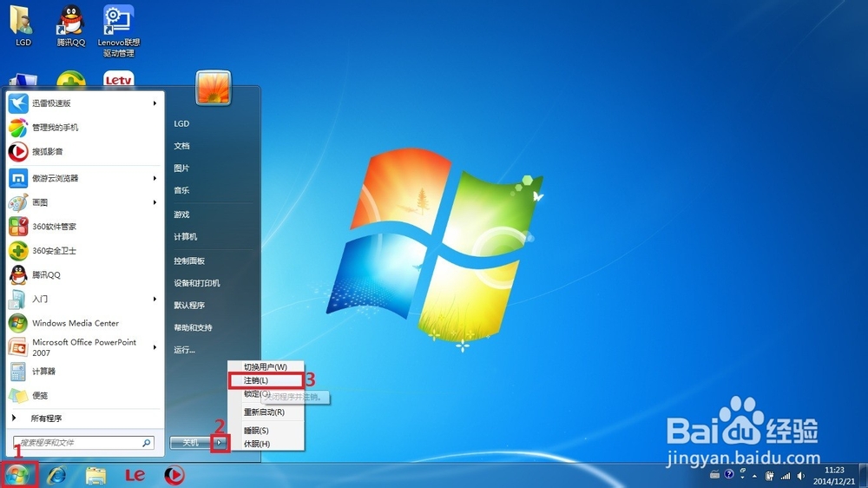
Task: Choose 切换用户(W) from power menu
Action: 266,366
